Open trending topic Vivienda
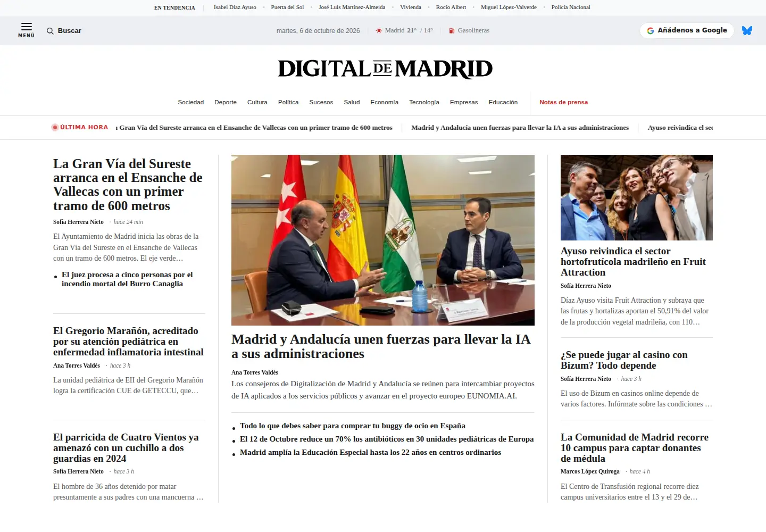The image size is (766, 532). pyautogui.click(x=411, y=7)
